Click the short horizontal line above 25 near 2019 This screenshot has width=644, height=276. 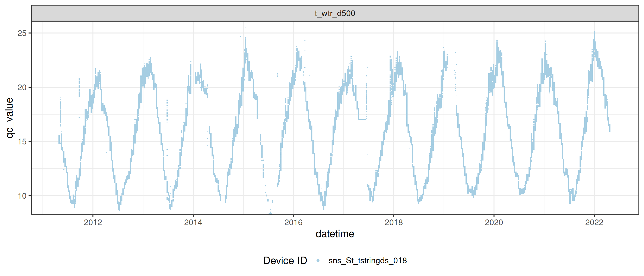pos(450,30)
